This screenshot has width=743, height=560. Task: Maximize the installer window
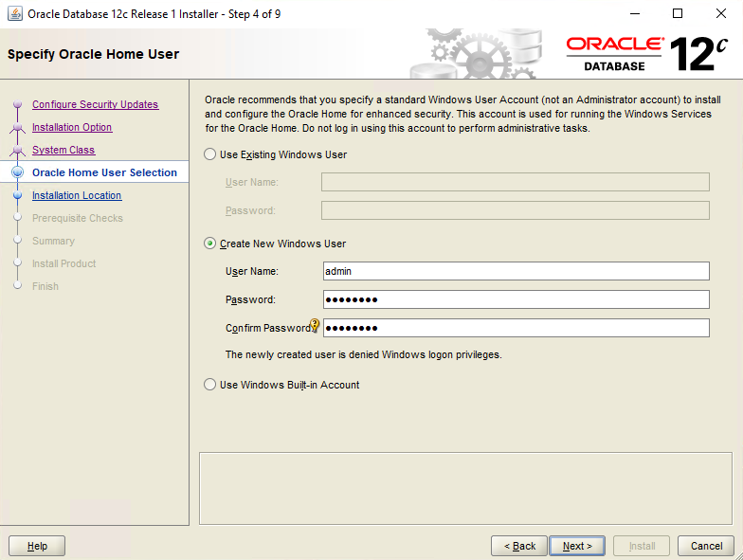point(678,13)
